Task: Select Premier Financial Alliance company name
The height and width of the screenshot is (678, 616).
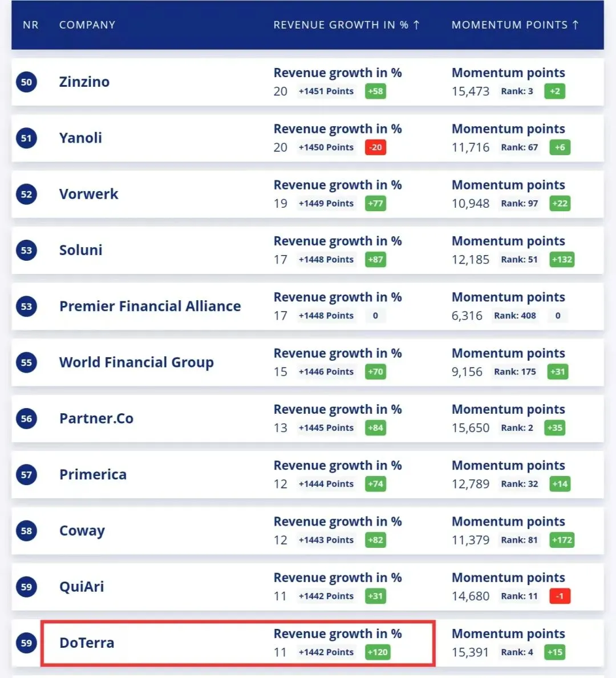Action: coord(150,306)
